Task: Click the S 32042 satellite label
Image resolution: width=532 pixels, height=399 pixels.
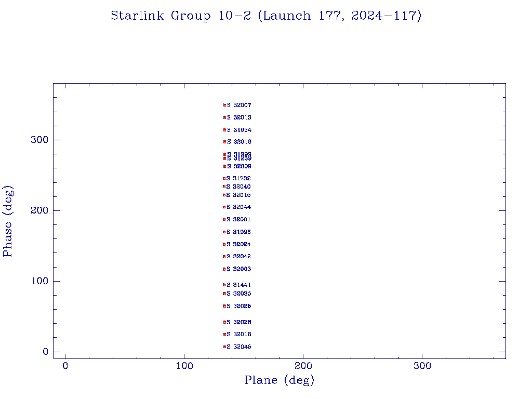Action: tap(239, 257)
